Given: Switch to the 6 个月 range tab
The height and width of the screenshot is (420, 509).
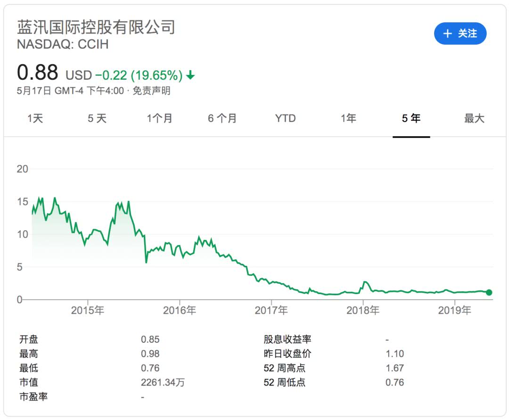Looking at the screenshot, I should click(222, 118).
